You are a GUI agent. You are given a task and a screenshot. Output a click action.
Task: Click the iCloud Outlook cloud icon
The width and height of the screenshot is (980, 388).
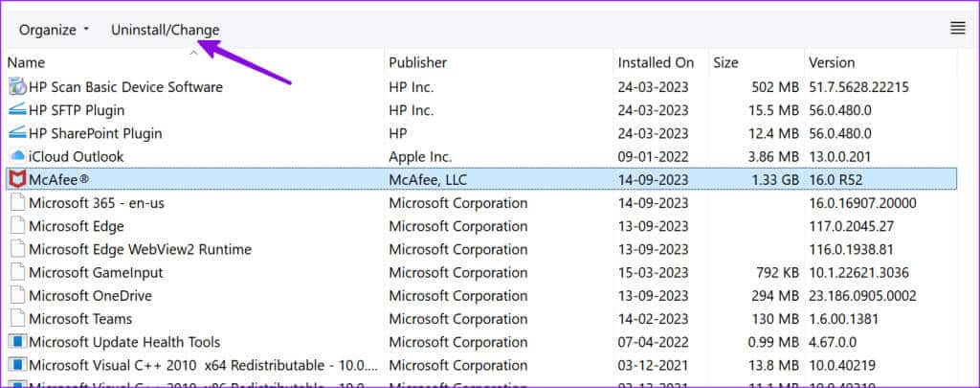click(17, 156)
